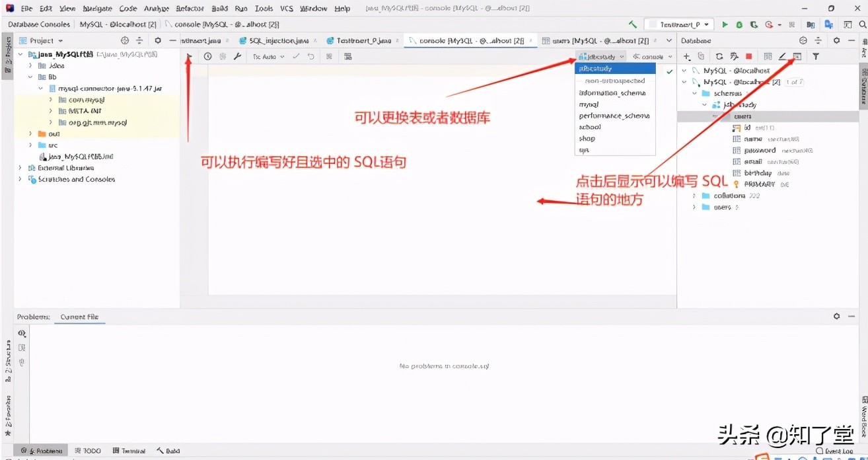The width and height of the screenshot is (868, 460).
Task: Select shop in schema dropdown list
Action: [615, 139]
